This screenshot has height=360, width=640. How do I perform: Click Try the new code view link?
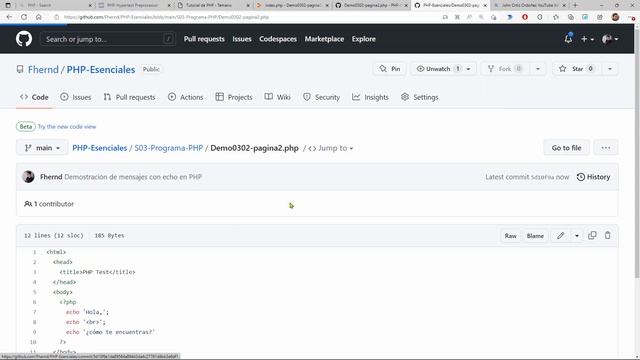(67, 127)
